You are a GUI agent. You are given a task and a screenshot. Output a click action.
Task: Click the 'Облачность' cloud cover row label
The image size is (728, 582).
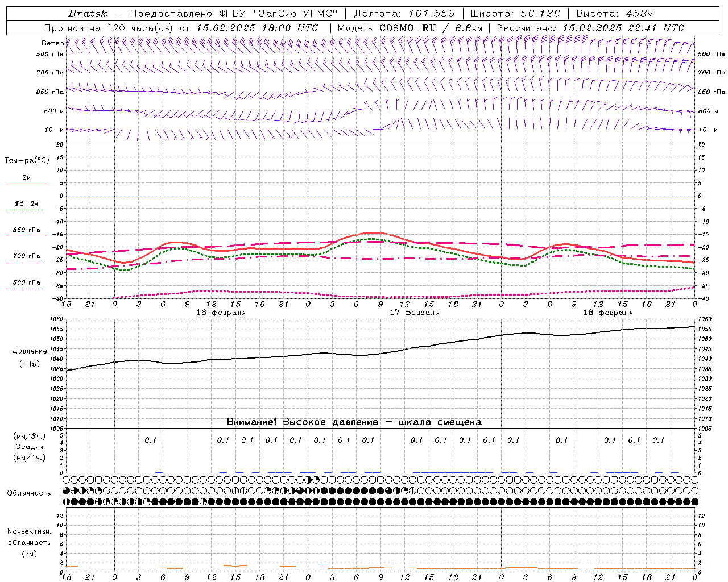[29, 493]
